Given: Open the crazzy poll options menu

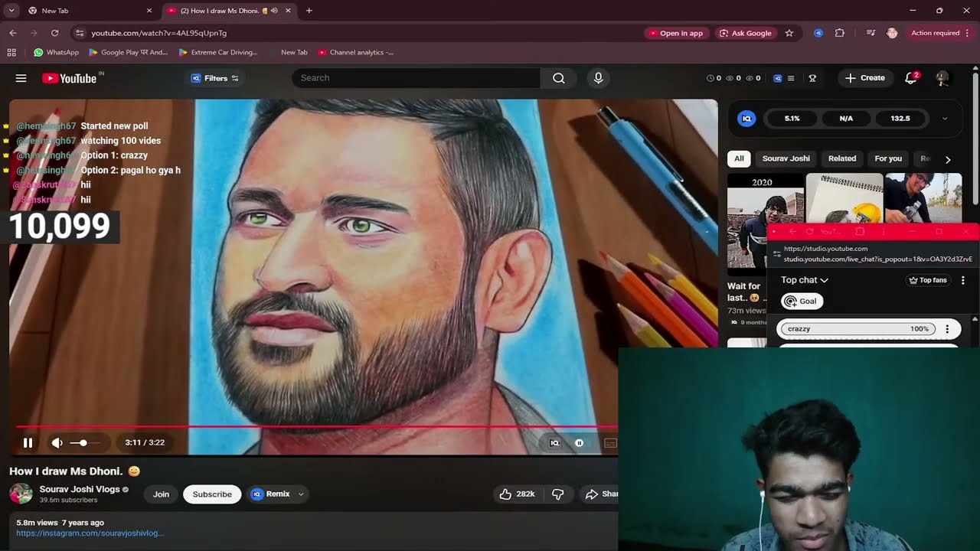Looking at the screenshot, I should click(947, 329).
